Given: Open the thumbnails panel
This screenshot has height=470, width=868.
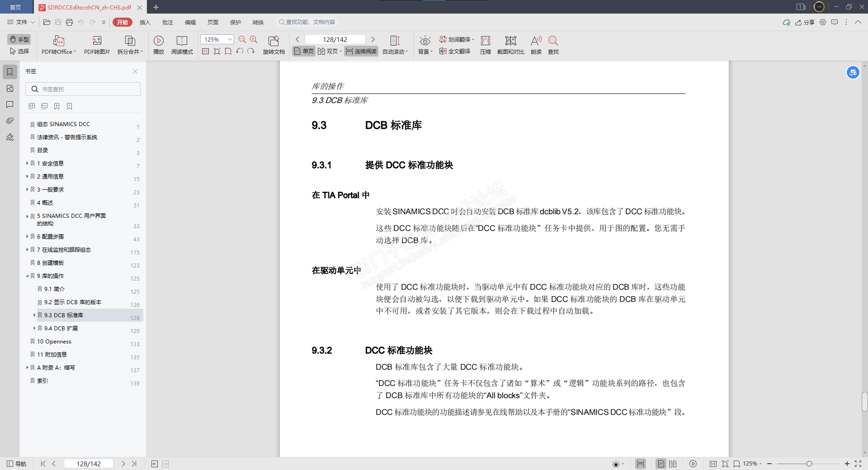Looking at the screenshot, I should (x=9, y=88).
